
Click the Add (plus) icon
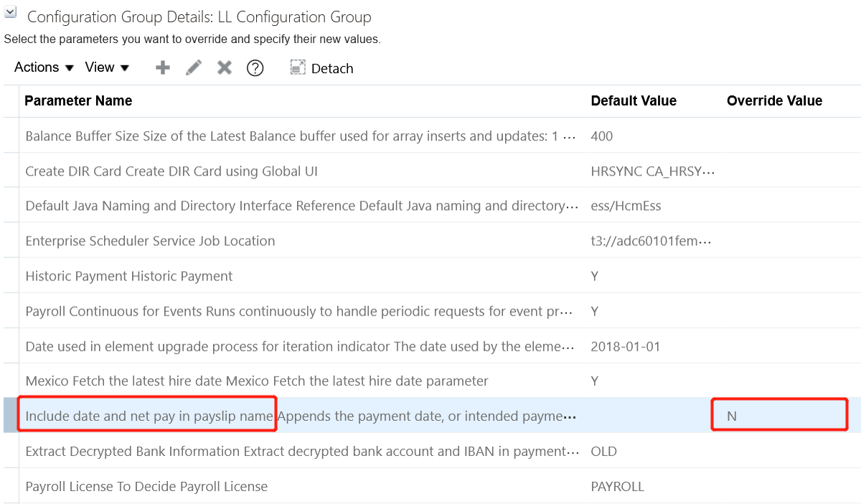pyautogui.click(x=163, y=67)
